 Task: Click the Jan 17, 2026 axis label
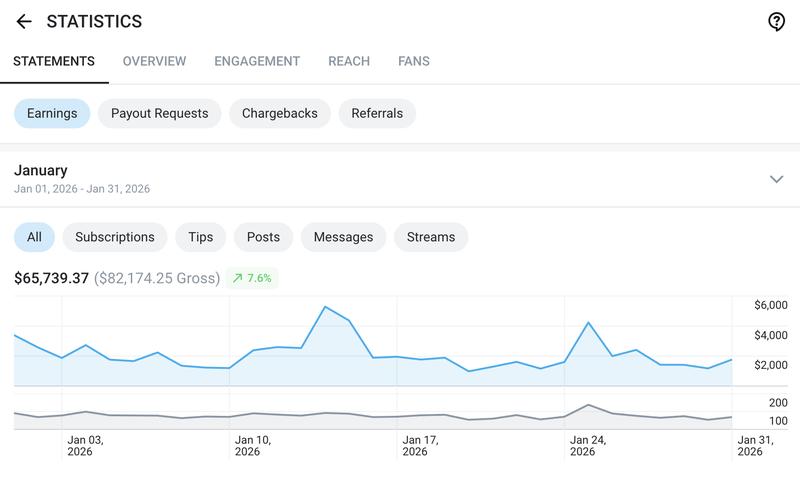pyautogui.click(x=420, y=446)
